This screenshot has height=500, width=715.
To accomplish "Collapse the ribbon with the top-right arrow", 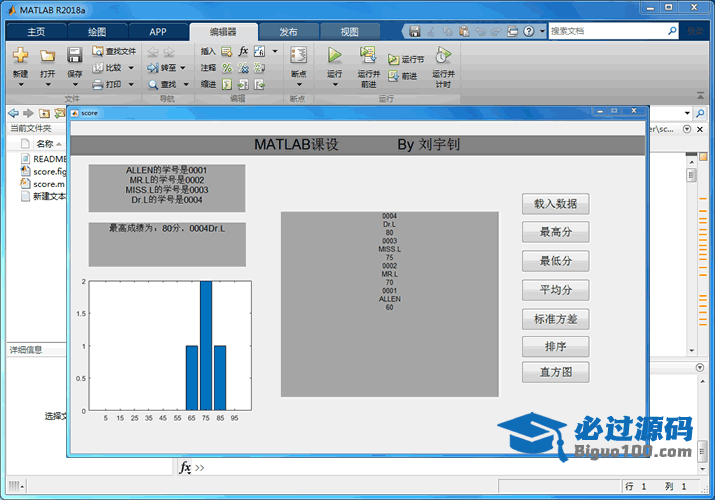I will [700, 95].
